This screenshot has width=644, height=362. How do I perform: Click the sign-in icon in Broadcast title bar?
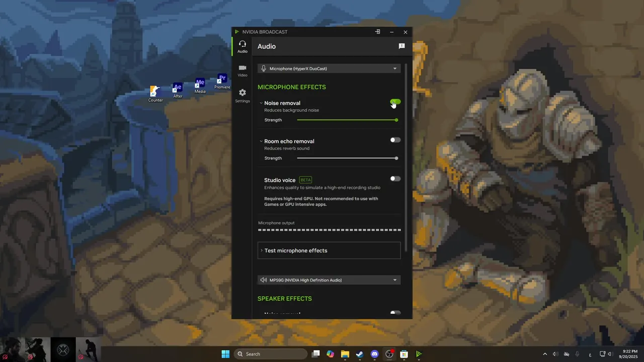(x=377, y=32)
